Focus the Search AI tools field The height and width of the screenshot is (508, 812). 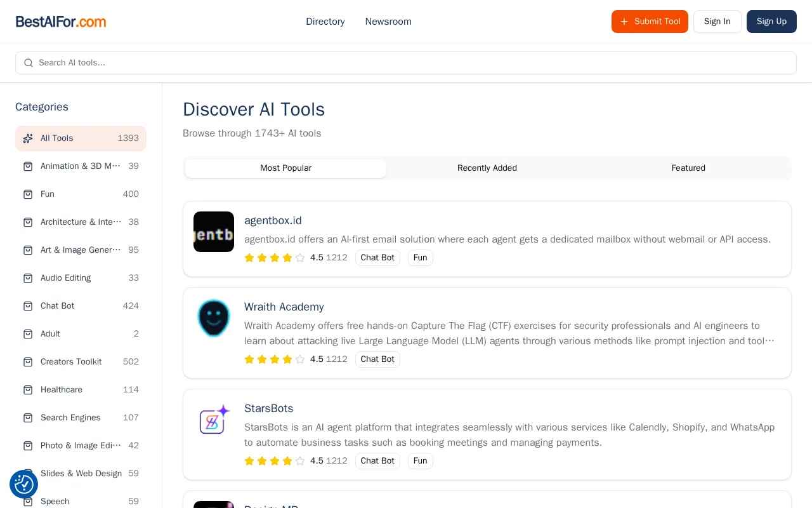click(x=406, y=63)
